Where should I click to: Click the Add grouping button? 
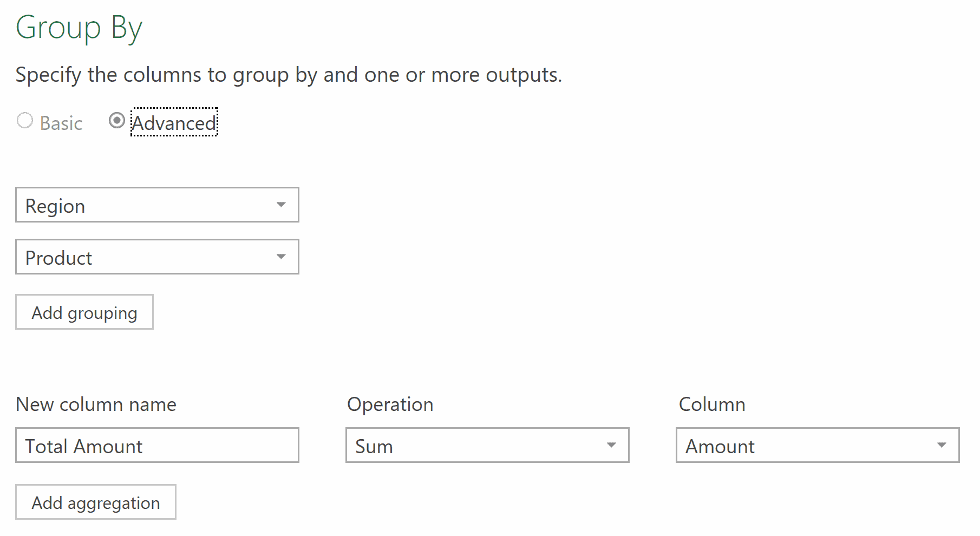coord(84,312)
